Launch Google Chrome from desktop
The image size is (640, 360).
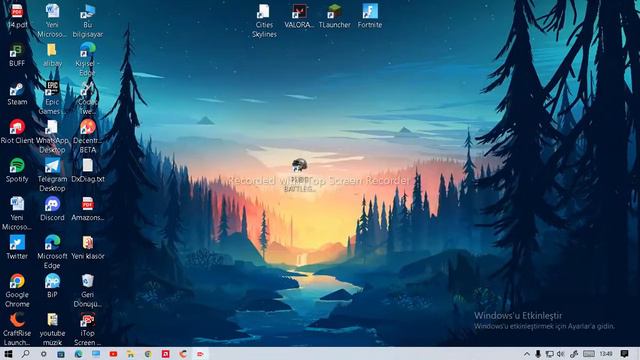tap(17, 290)
